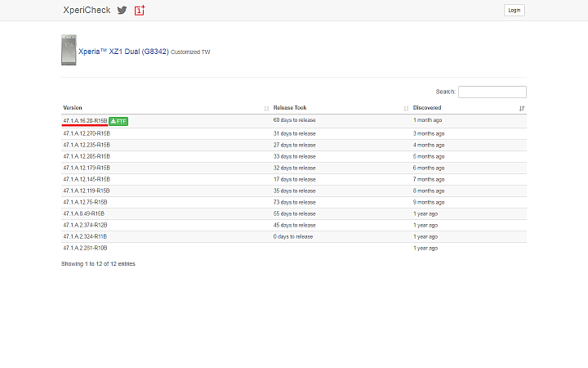
Task: Select version 47.1.A.12.75-R15B row
Action: (x=294, y=203)
